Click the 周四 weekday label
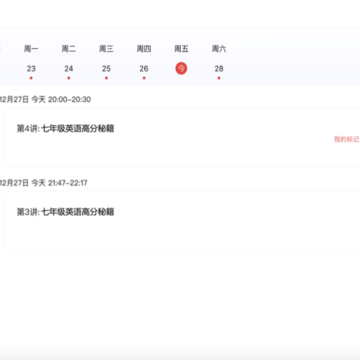 tap(144, 49)
